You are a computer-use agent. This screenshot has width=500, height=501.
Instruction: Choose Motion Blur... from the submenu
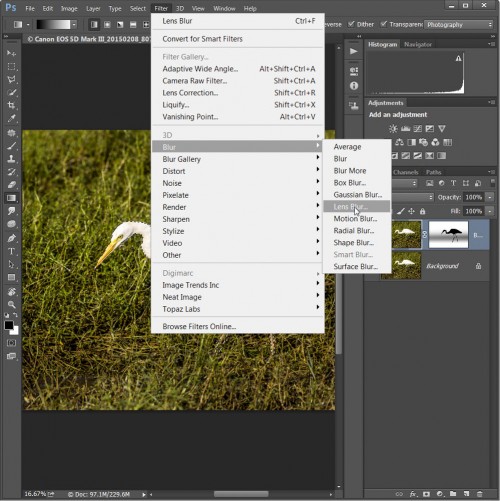tap(357, 219)
